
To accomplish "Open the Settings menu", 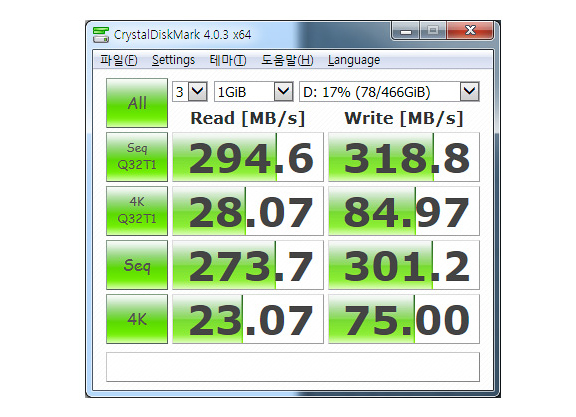I will [173, 60].
